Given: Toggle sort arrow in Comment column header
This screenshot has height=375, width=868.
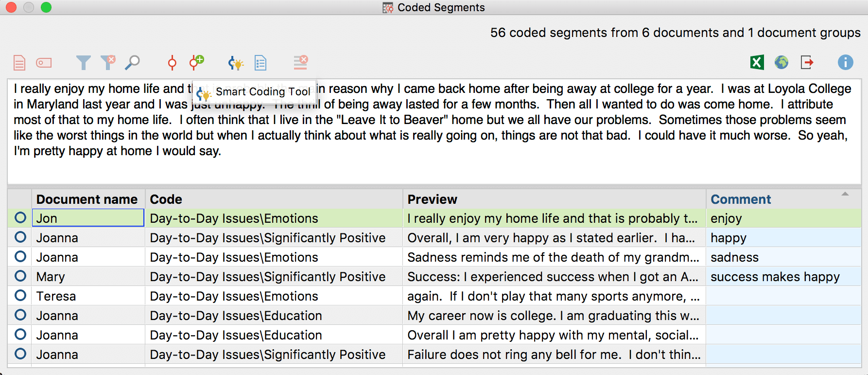Looking at the screenshot, I should 845,194.
